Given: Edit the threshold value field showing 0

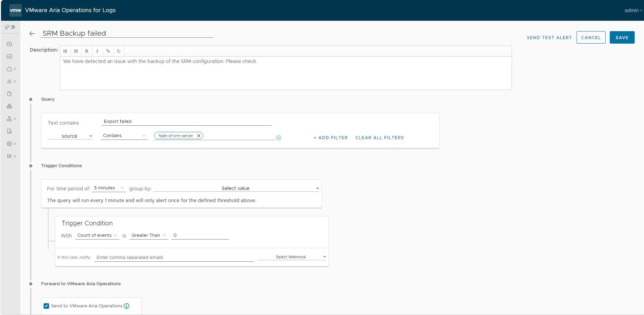Looking at the screenshot, I should tap(200, 235).
